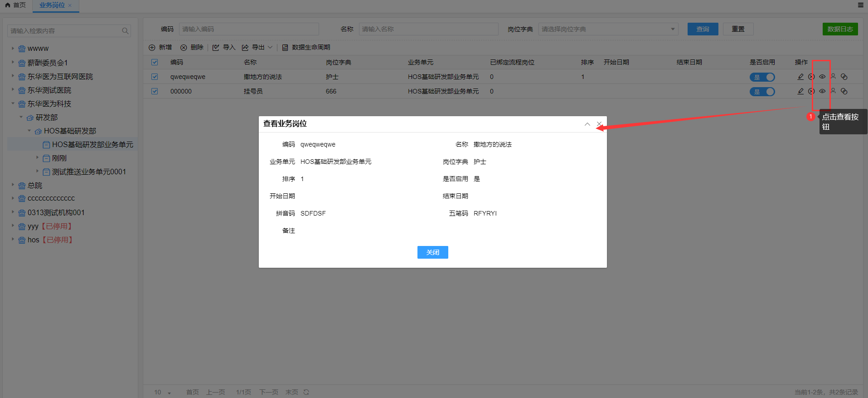Click the view eye icon in the 000000 row
The height and width of the screenshot is (398, 868).
tap(822, 91)
